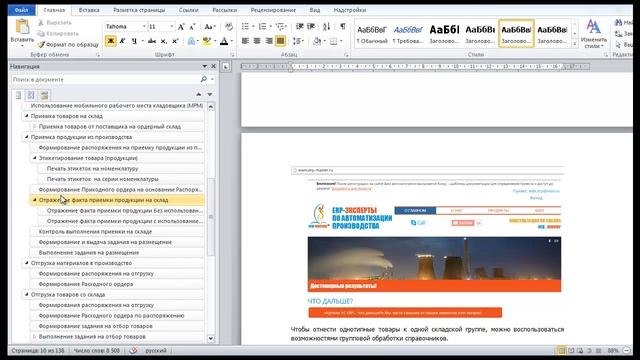Switch to the Рецензирование tab
640x360 pixels.
273,10
